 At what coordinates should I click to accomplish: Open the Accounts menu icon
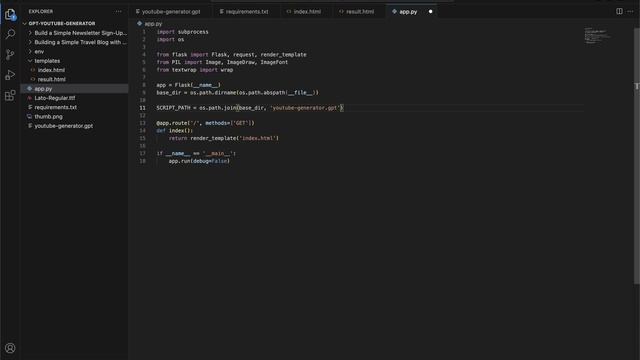coord(10,348)
